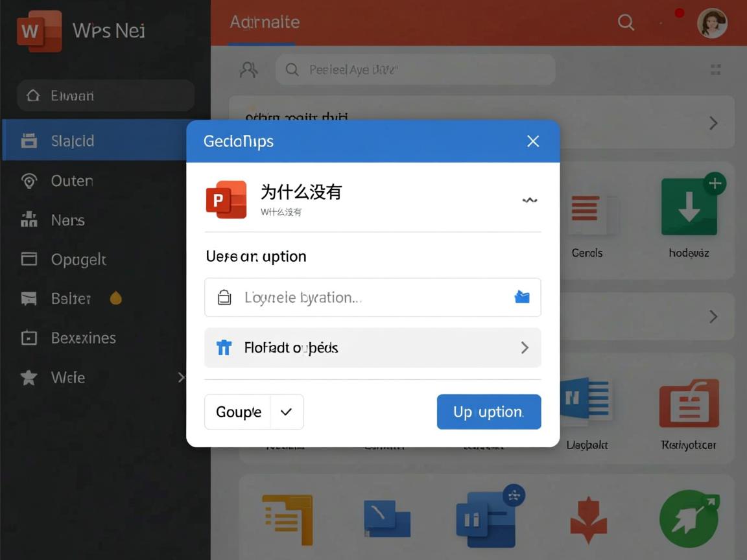This screenshot has width=747, height=560.
Task: Click the blue Ugbelt document icon
Action: [587, 401]
